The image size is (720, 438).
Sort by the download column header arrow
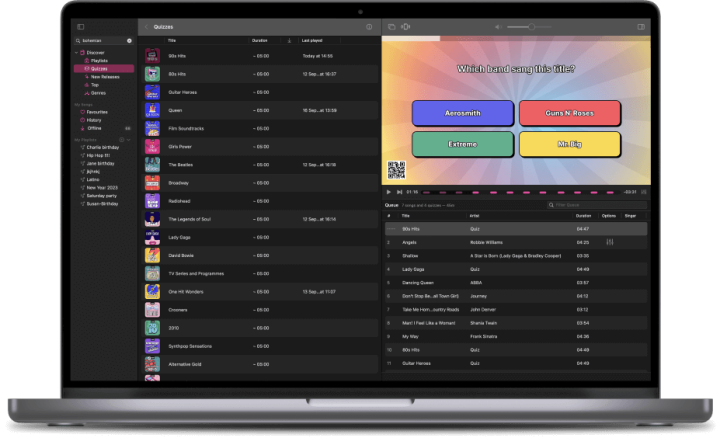click(x=289, y=41)
